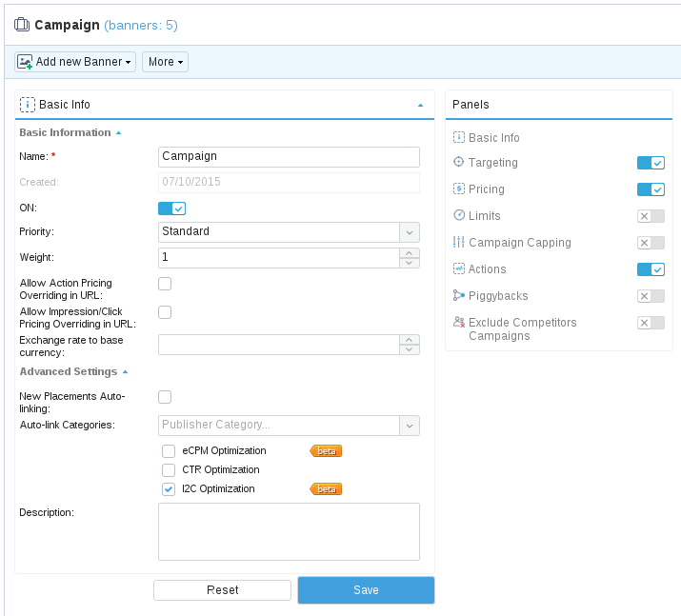The image size is (681, 616).
Task: Click the Actions panel icon
Action: (459, 269)
